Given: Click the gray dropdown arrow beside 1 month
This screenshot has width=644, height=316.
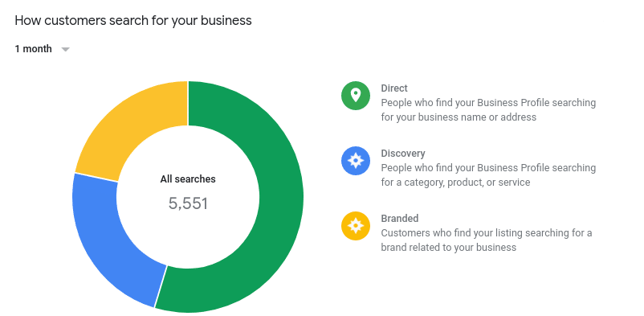Looking at the screenshot, I should click(65, 49).
